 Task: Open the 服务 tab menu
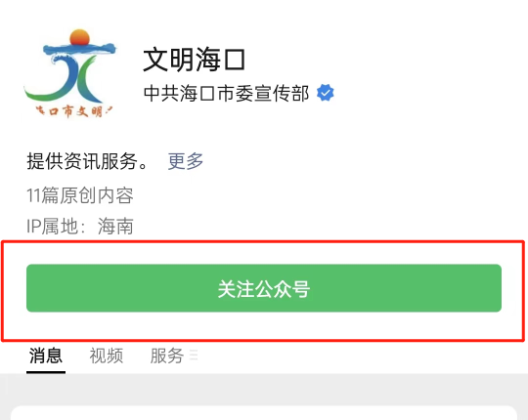167,356
